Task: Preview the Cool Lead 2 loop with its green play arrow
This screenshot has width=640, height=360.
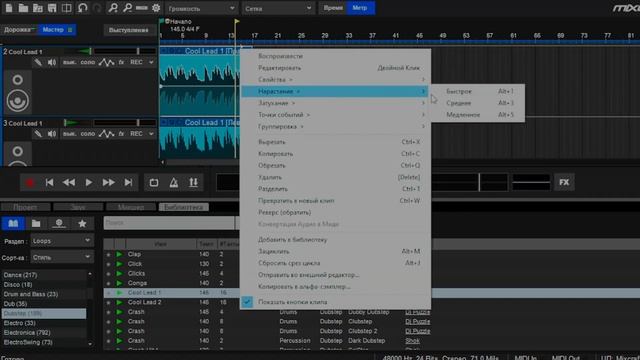Action: tap(120, 302)
